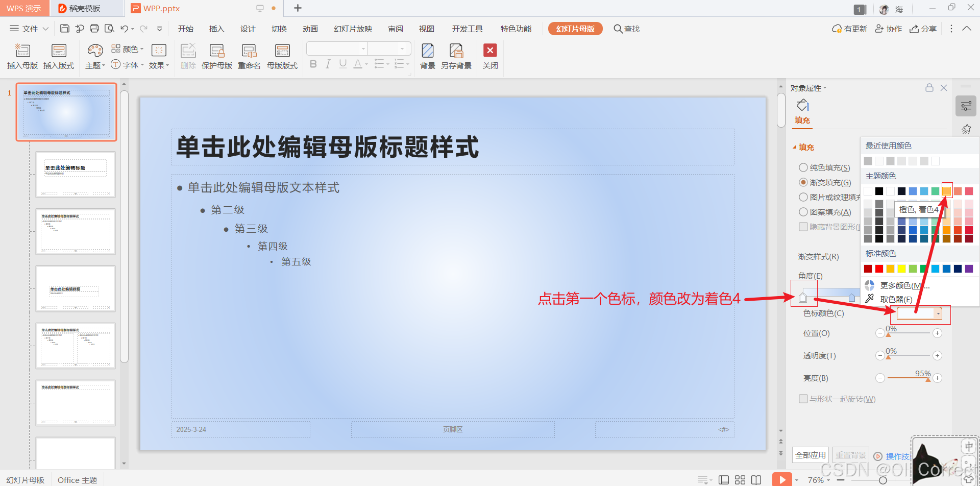Expand the Effects (效果) dropdown
The height and width of the screenshot is (486, 980).
pos(159,65)
